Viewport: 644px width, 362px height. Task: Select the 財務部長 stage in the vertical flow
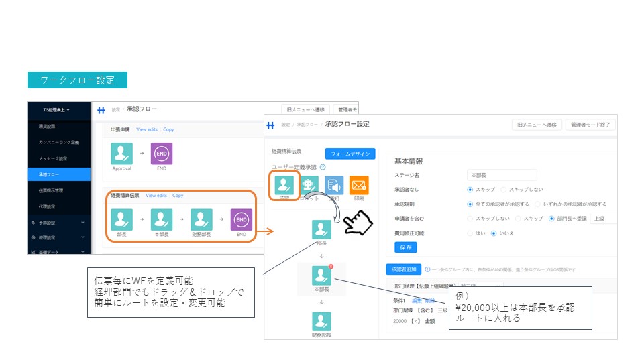pyautogui.click(x=321, y=322)
